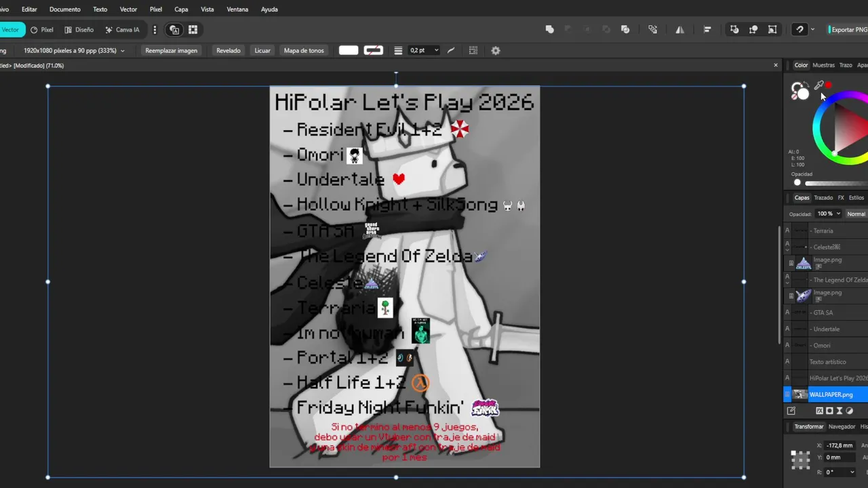868x488 pixels.
Task: Select the Image.png layer with Celeste thumbnail
Action: point(826,263)
